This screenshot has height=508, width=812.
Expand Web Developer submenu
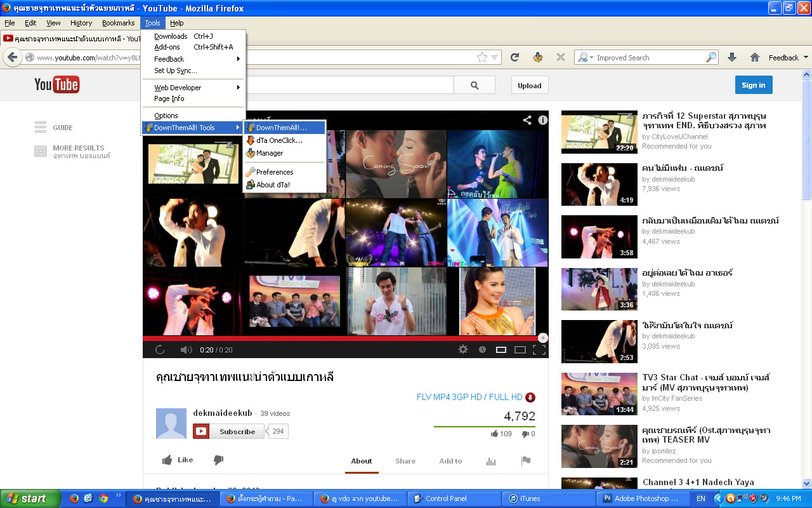[193, 88]
